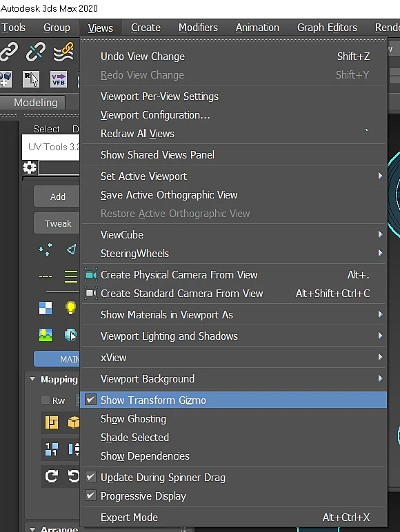Viewport: 400px width, 532px height.
Task: Click the Create Physical Camera From View icon
Action: pyautogui.click(x=90, y=274)
